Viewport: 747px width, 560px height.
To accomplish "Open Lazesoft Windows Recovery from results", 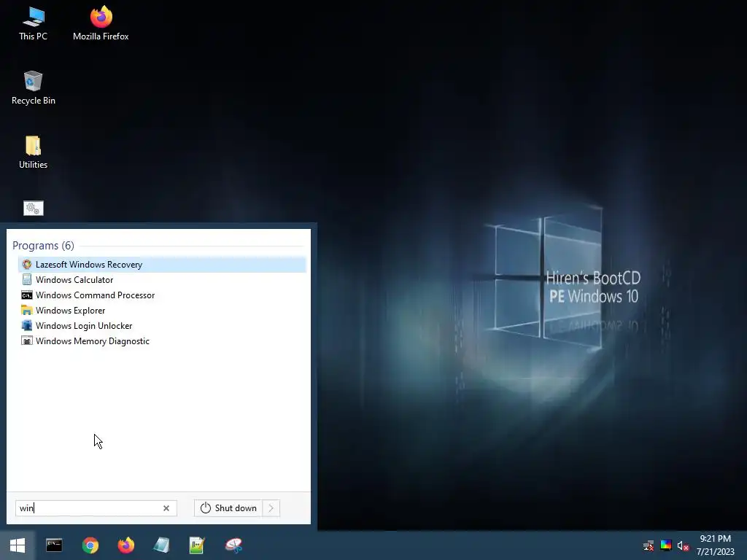I will (x=162, y=265).
